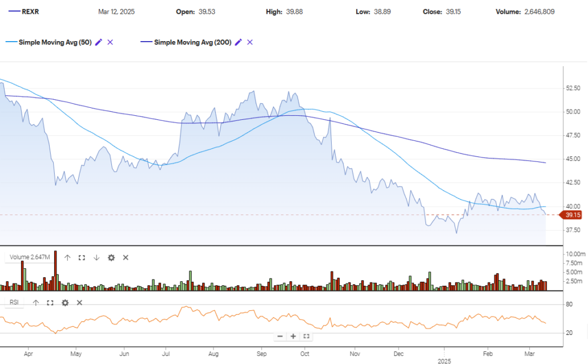
Task: Click the Aug label on time axis
Action: [x=214, y=354]
